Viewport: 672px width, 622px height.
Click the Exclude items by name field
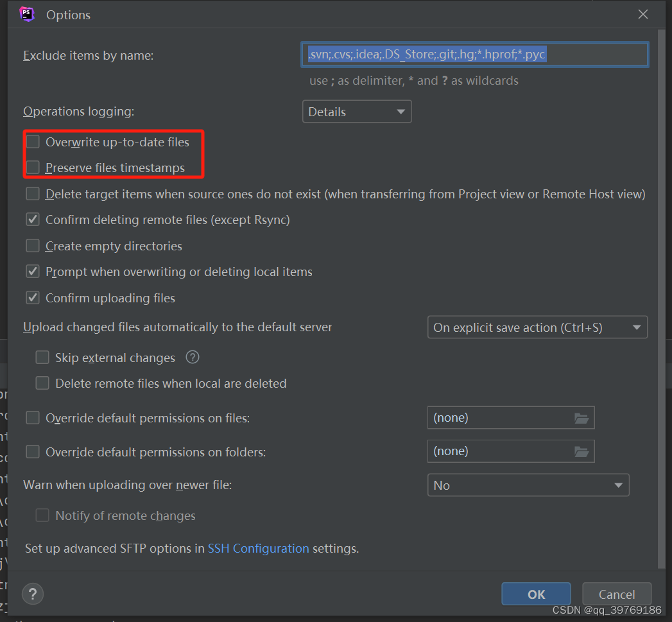point(474,54)
